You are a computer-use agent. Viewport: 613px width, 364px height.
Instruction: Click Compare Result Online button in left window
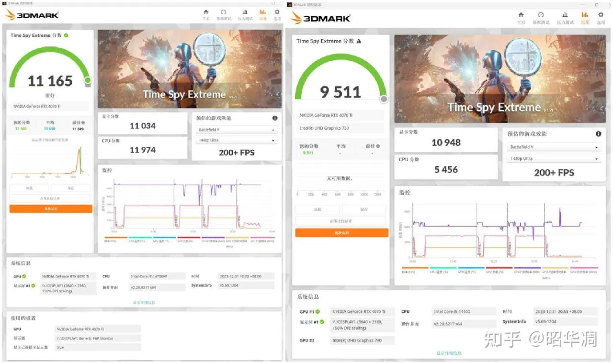coord(50,199)
